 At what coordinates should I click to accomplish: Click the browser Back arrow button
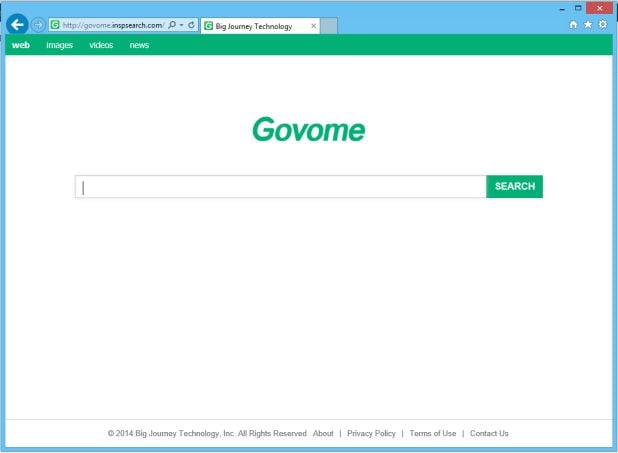tap(17, 25)
